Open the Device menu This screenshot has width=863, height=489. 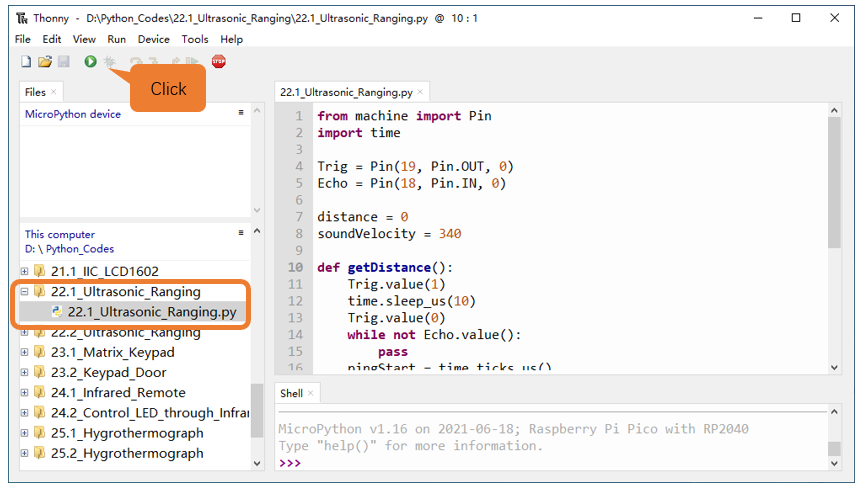coord(154,39)
